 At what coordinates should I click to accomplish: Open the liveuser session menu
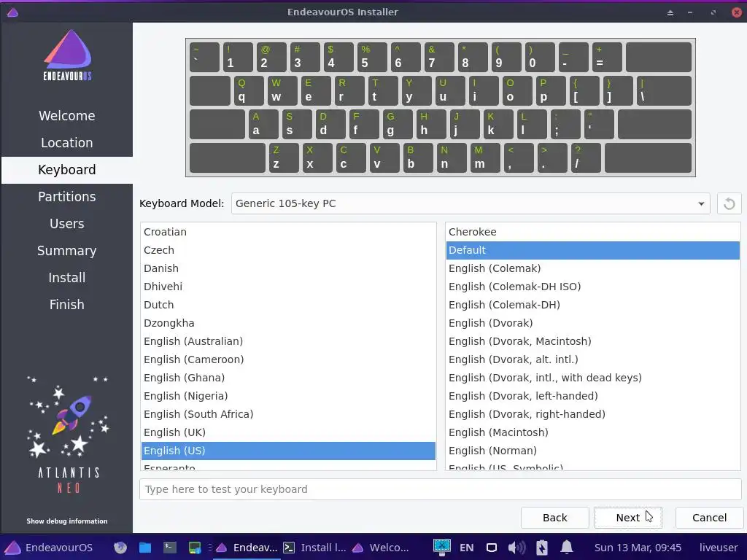click(x=719, y=548)
